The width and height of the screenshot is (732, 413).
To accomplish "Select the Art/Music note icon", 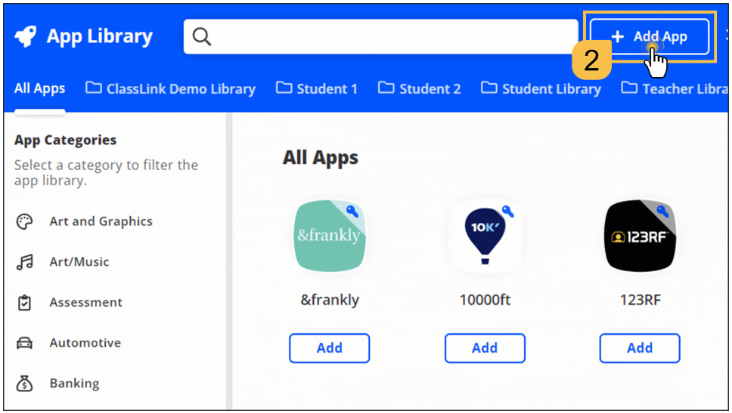I will click(25, 262).
